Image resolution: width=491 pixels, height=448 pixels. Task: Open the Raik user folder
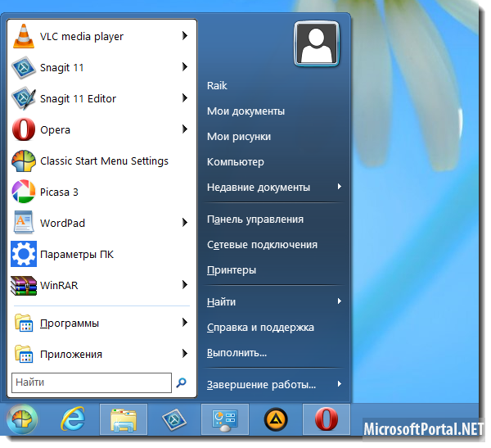coord(217,85)
